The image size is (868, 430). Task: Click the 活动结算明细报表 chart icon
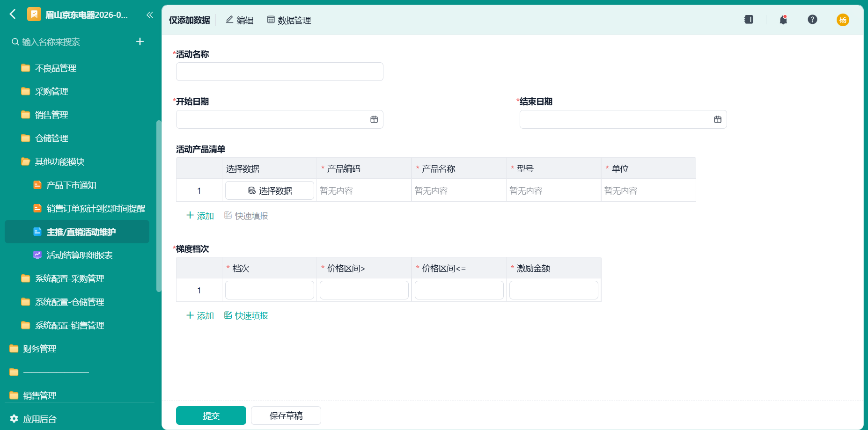tap(37, 255)
